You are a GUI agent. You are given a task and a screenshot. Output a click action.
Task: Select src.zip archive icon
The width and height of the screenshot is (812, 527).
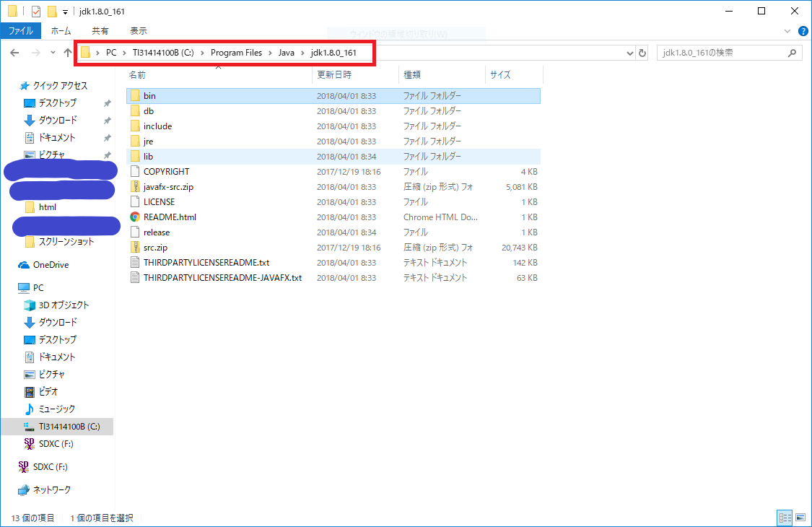[135, 247]
